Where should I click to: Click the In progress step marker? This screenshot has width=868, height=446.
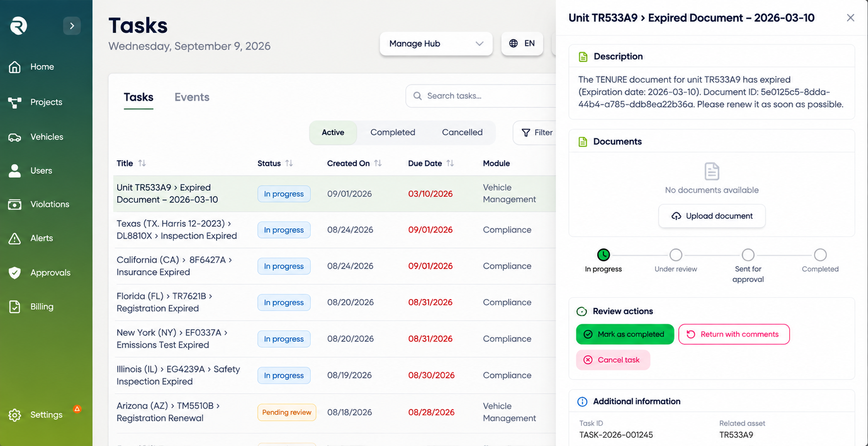click(x=603, y=255)
